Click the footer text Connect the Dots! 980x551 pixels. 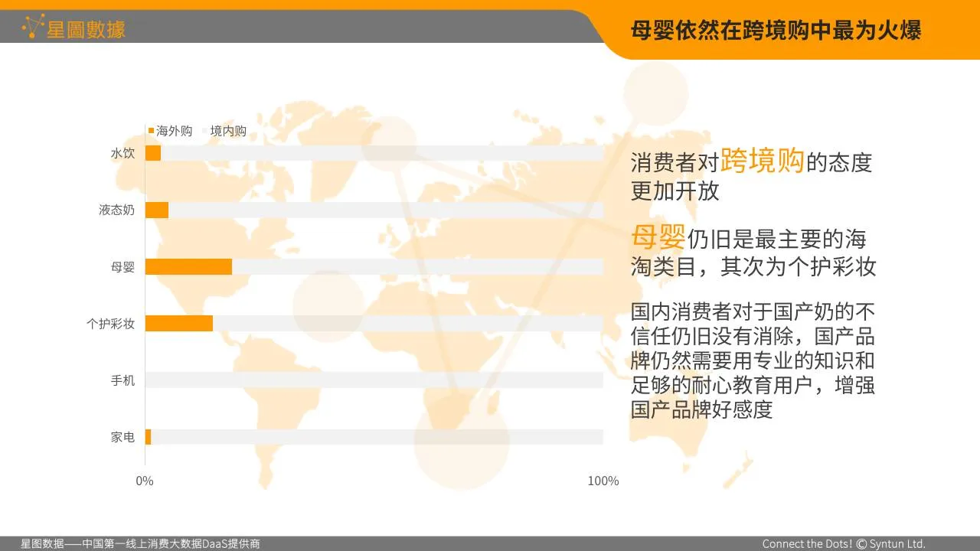click(x=807, y=544)
